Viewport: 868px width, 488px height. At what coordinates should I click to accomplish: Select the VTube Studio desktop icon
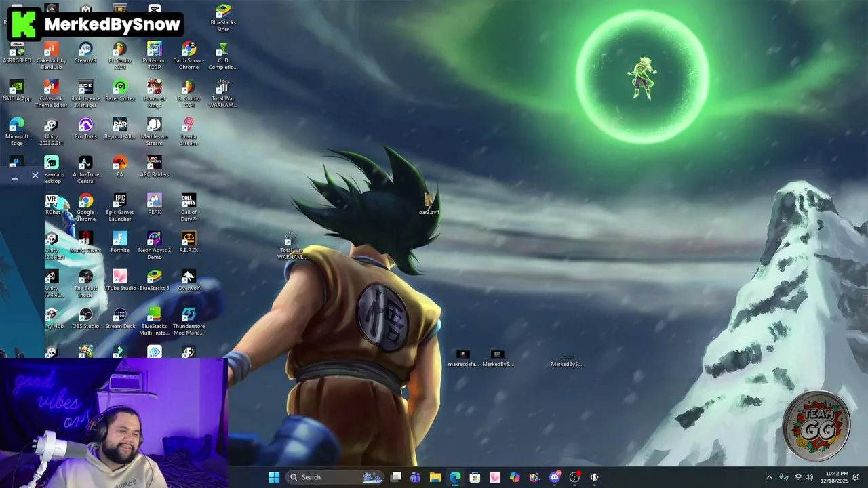(120, 281)
